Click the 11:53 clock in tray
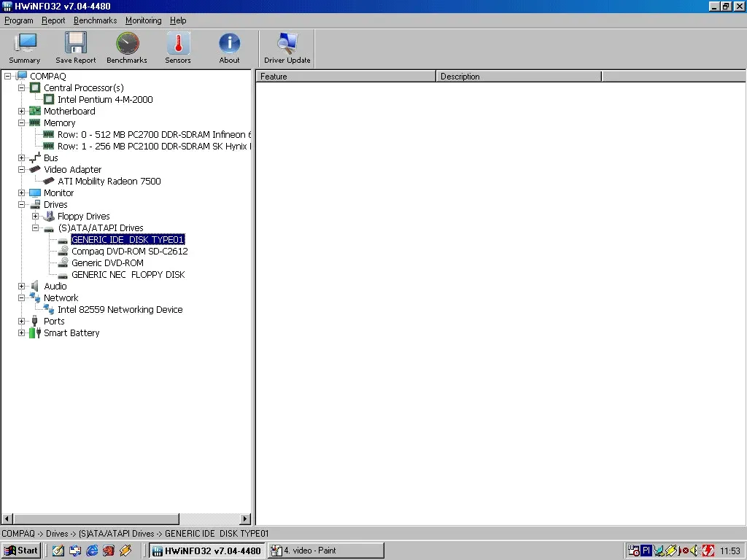This screenshot has height=560, width=747. [x=729, y=551]
